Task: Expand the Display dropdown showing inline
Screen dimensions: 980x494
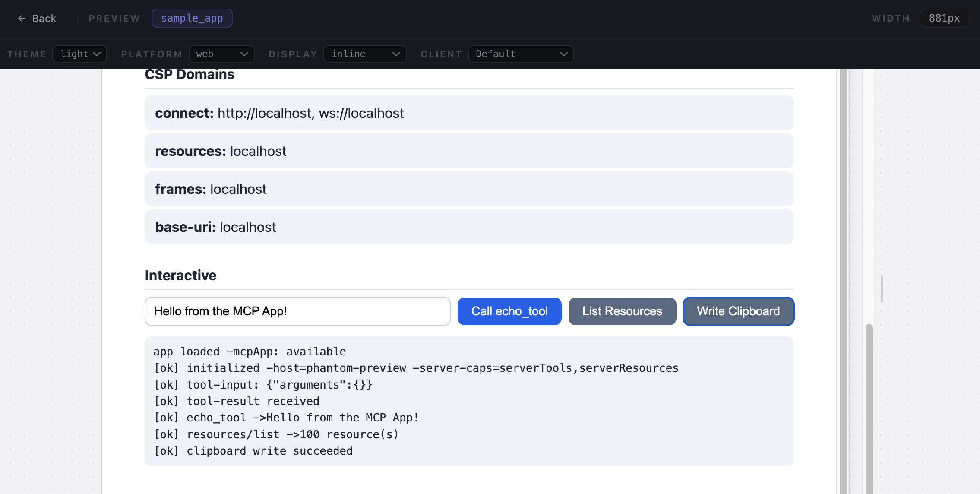Action: pos(365,54)
